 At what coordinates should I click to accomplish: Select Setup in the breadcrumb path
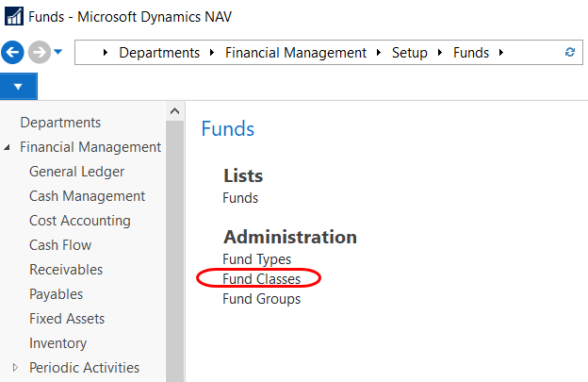point(409,53)
